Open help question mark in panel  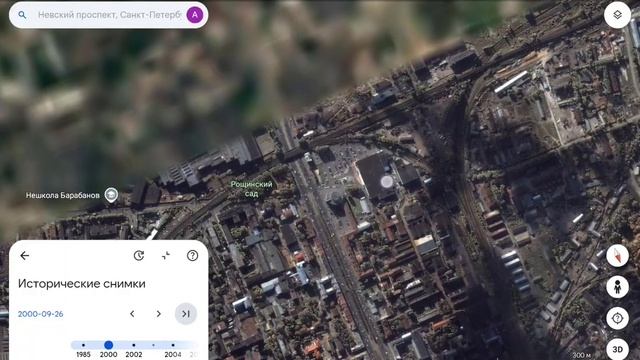point(192,256)
